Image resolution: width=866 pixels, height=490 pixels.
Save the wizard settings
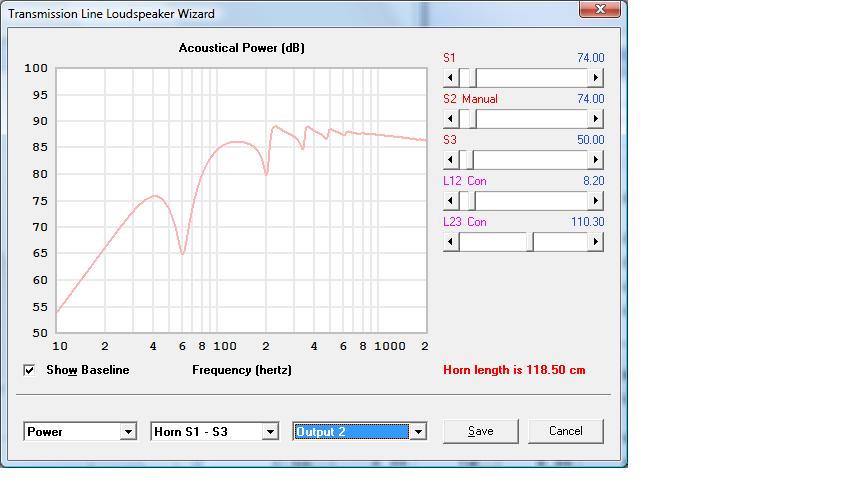(x=480, y=431)
